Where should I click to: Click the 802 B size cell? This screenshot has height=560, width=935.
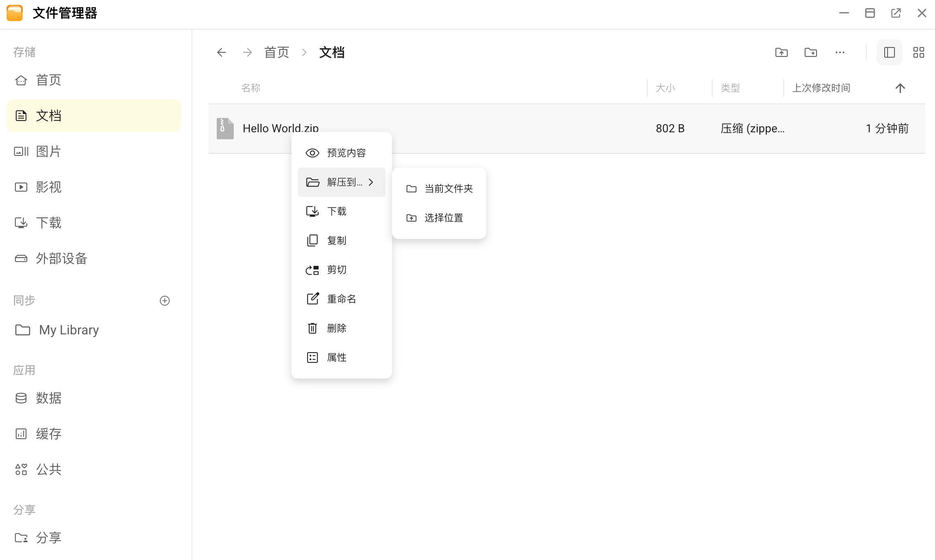tap(670, 129)
